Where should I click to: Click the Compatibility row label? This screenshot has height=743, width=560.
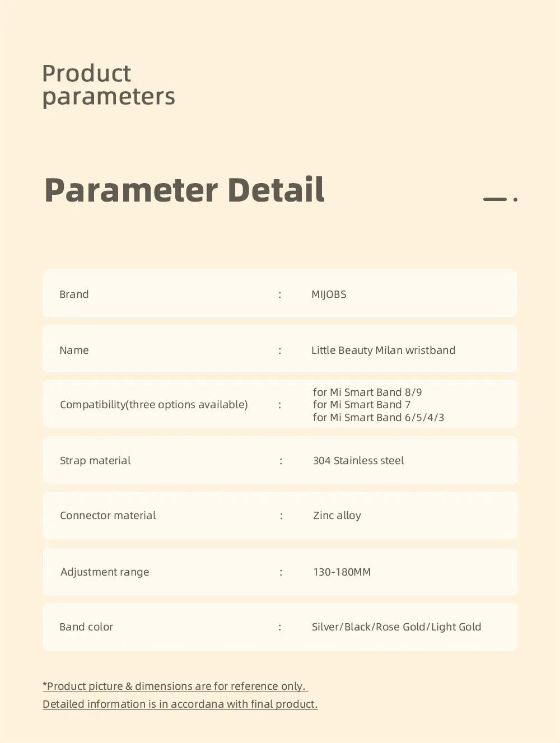pos(153,405)
